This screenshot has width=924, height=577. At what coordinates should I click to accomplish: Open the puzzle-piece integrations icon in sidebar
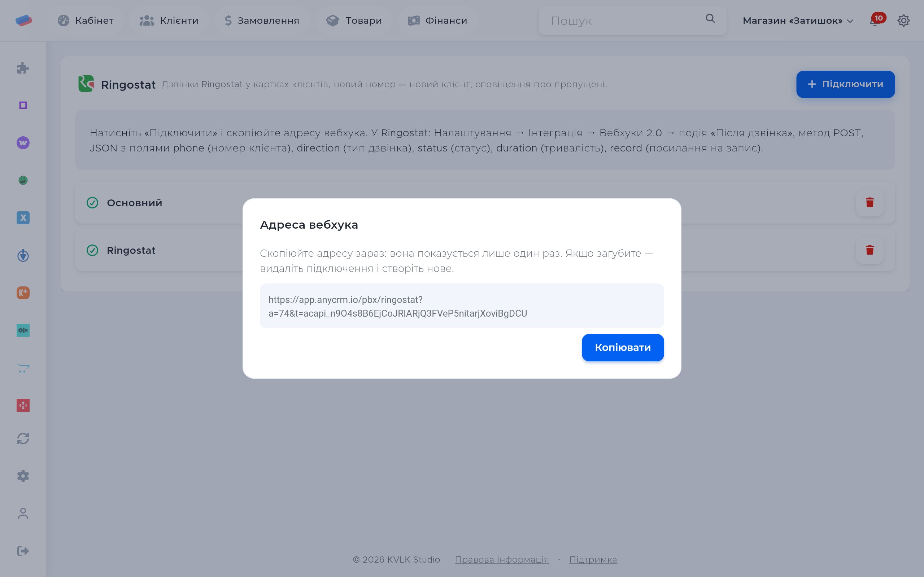(23, 68)
